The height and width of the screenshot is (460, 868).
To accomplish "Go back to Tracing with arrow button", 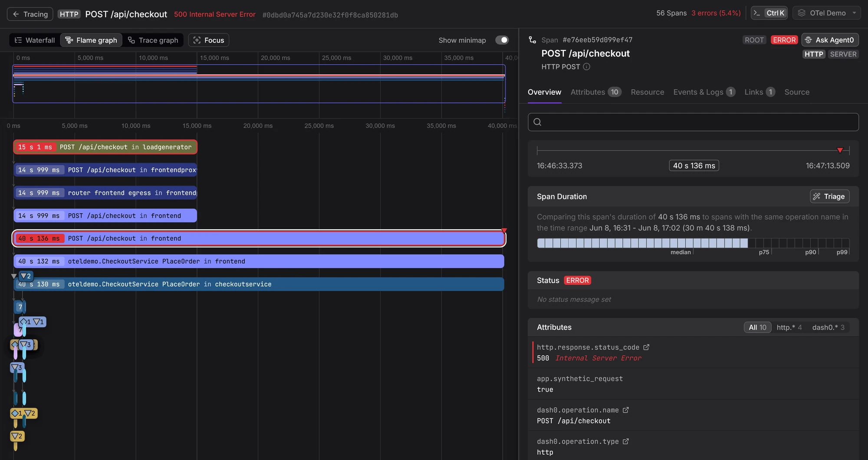I will coord(30,14).
